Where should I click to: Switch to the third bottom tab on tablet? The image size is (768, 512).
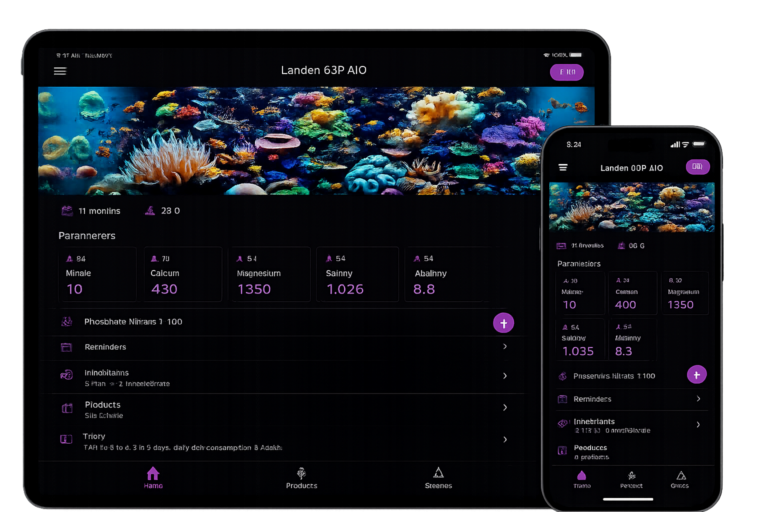pyautogui.click(x=438, y=478)
